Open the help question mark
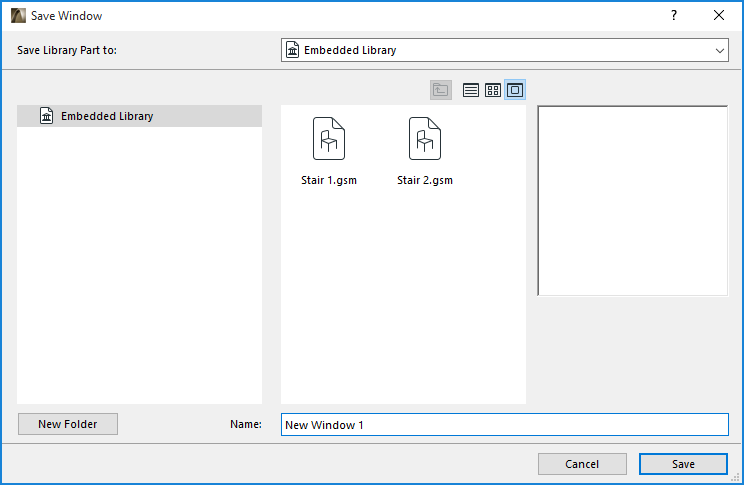 point(674,16)
